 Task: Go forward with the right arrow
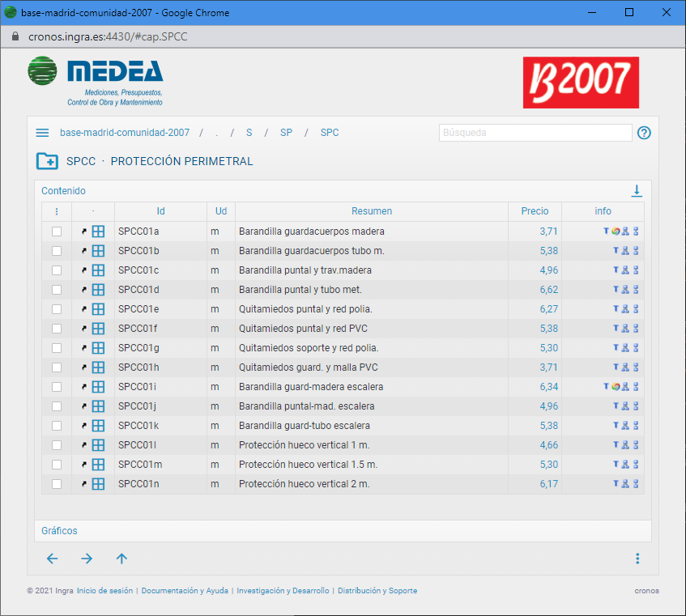[87, 559]
